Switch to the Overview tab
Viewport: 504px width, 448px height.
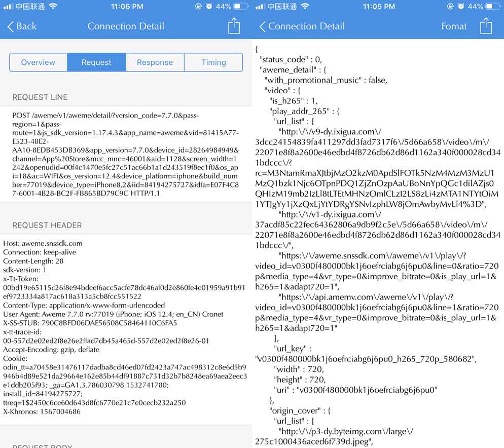tap(38, 62)
